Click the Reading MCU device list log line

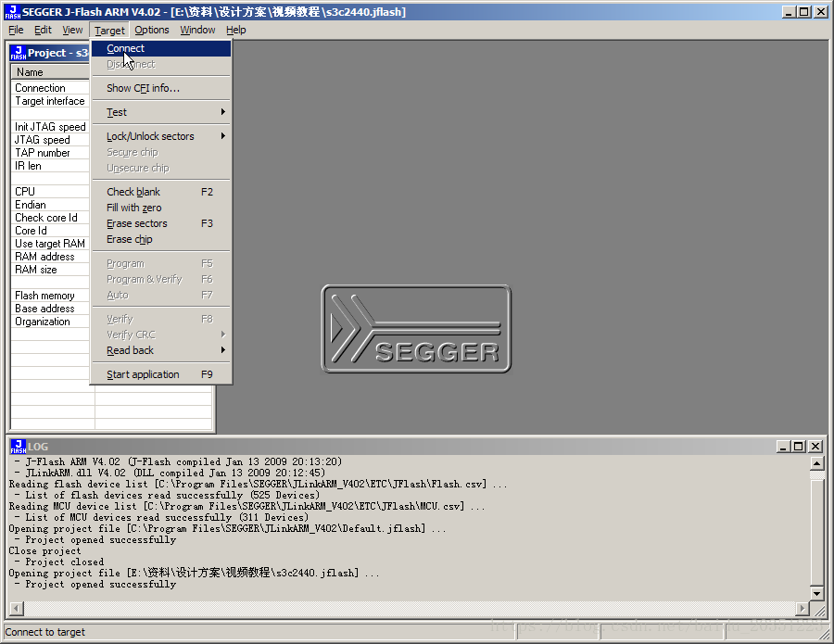(x=246, y=506)
